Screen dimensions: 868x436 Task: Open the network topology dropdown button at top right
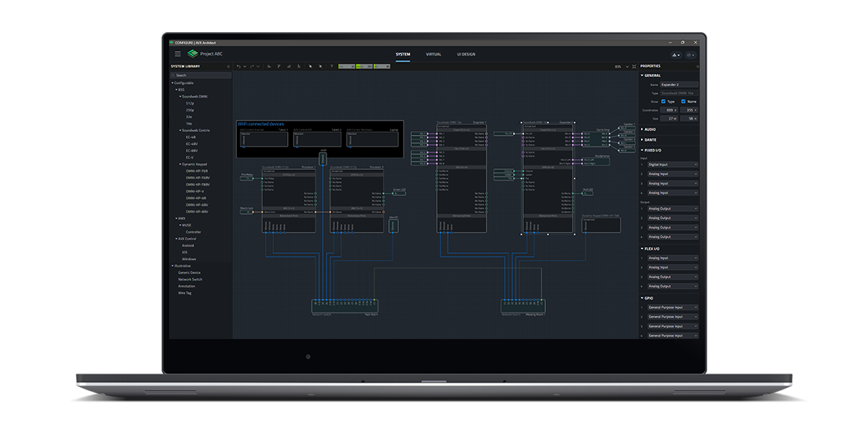coord(676,55)
